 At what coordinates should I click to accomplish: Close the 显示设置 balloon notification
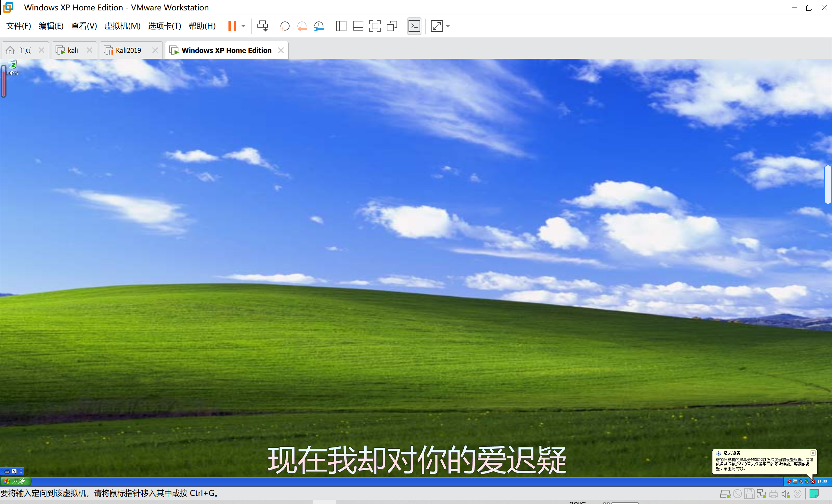click(x=813, y=453)
